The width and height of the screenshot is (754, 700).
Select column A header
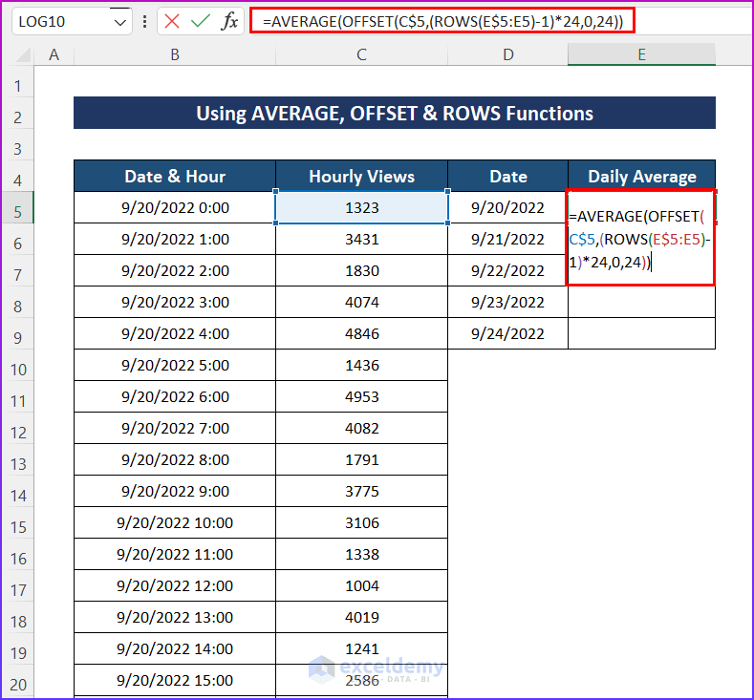click(x=54, y=54)
